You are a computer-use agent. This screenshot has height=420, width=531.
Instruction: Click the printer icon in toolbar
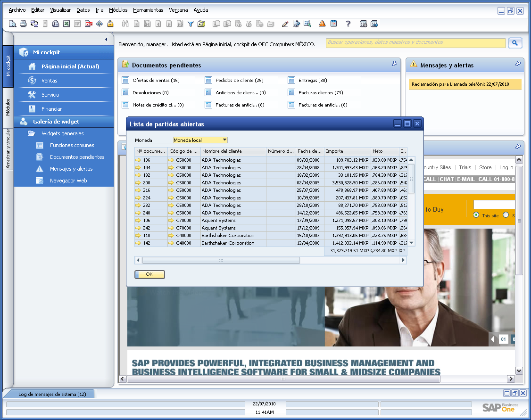(x=23, y=24)
